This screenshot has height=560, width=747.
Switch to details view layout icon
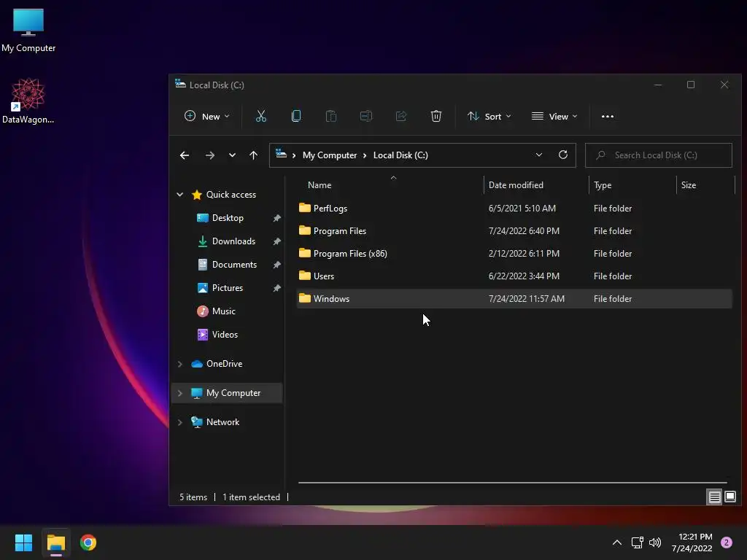point(714,497)
